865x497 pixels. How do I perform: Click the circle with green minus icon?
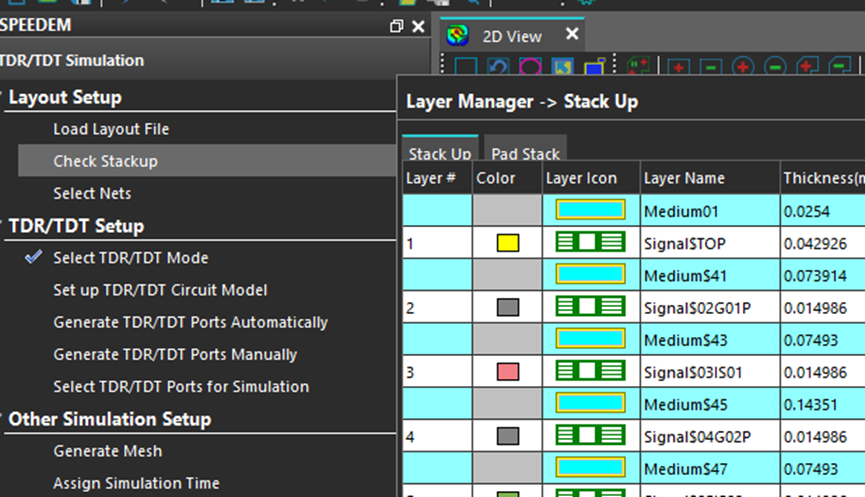[x=775, y=67]
